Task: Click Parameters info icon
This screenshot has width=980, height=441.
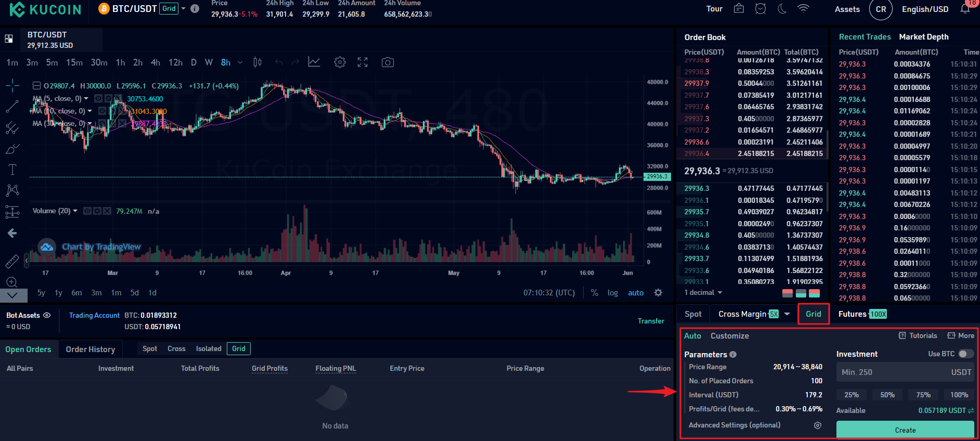Action: tap(733, 355)
